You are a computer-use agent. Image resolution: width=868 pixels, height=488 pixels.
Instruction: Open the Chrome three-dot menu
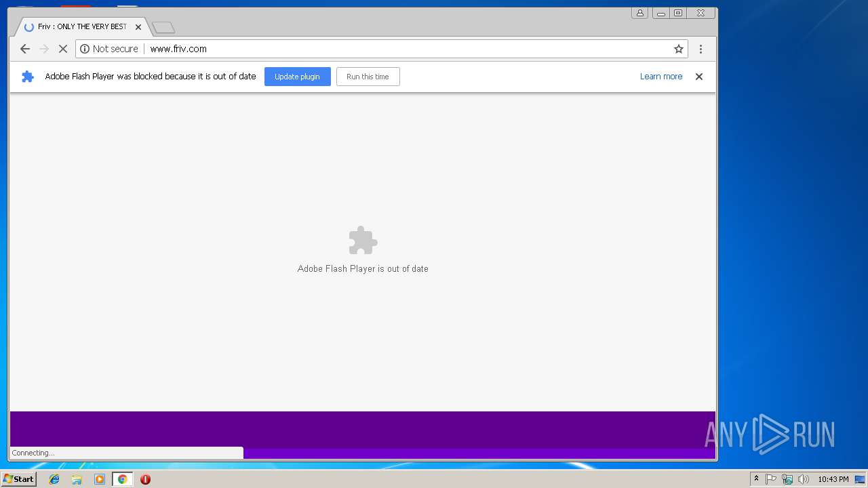[701, 49]
